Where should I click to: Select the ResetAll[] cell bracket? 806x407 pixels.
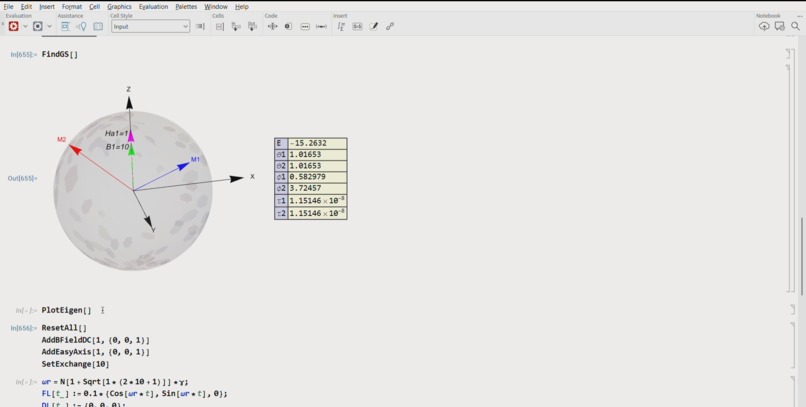point(792,346)
